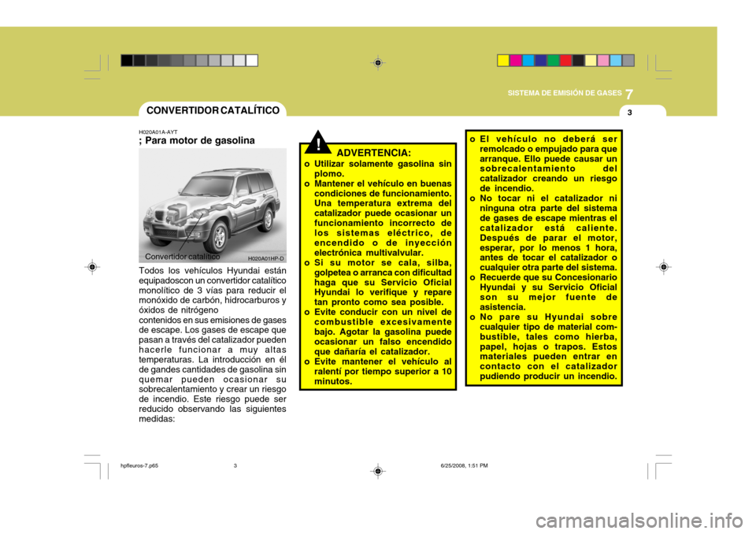Click the bullet starting 'No pare su Hyundai sobre'
756x534 pixels.
point(543,347)
